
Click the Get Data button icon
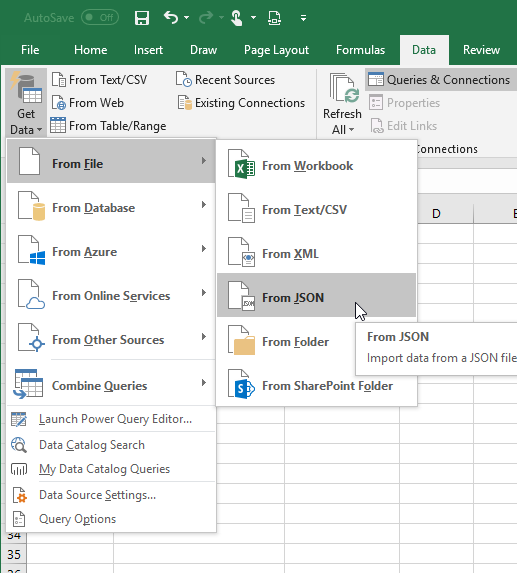(x=26, y=87)
